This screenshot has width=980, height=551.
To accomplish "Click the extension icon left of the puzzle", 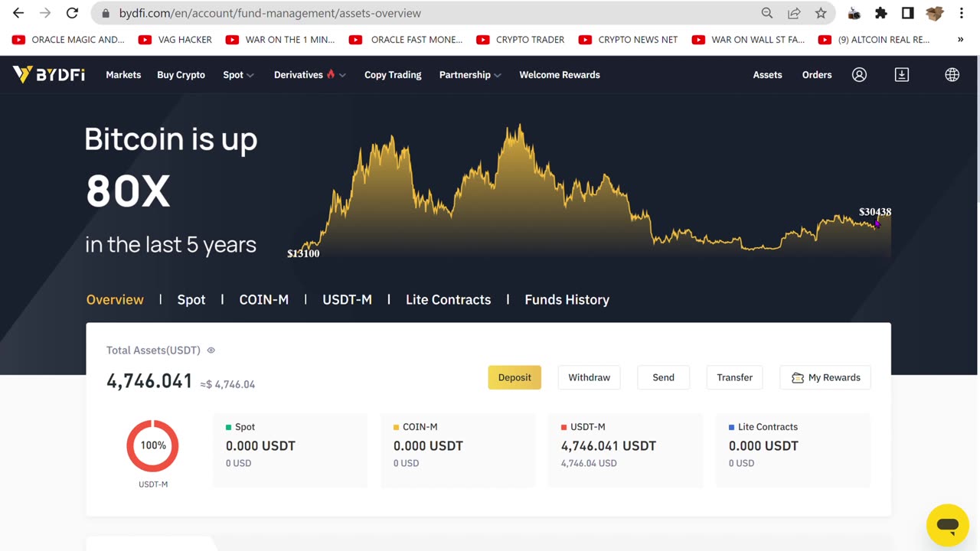I will point(854,13).
